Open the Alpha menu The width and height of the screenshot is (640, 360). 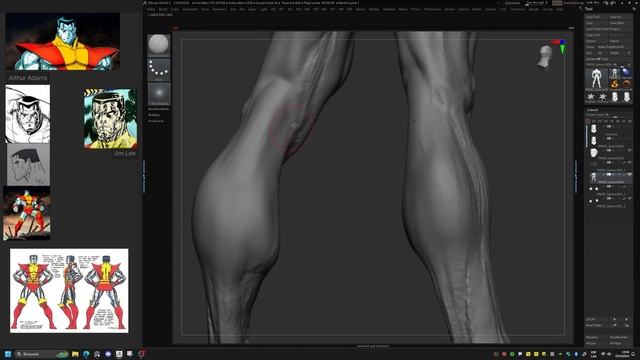point(151,9)
